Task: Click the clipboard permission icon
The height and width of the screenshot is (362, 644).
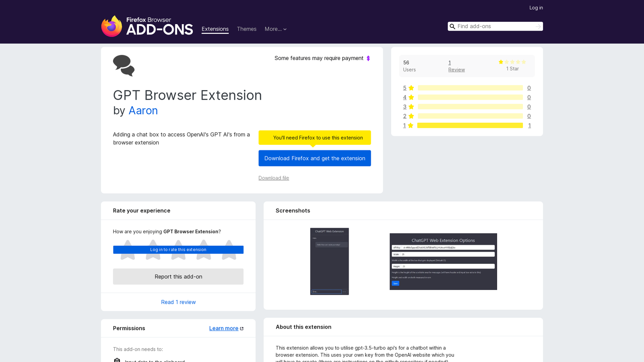Action: [117, 360]
